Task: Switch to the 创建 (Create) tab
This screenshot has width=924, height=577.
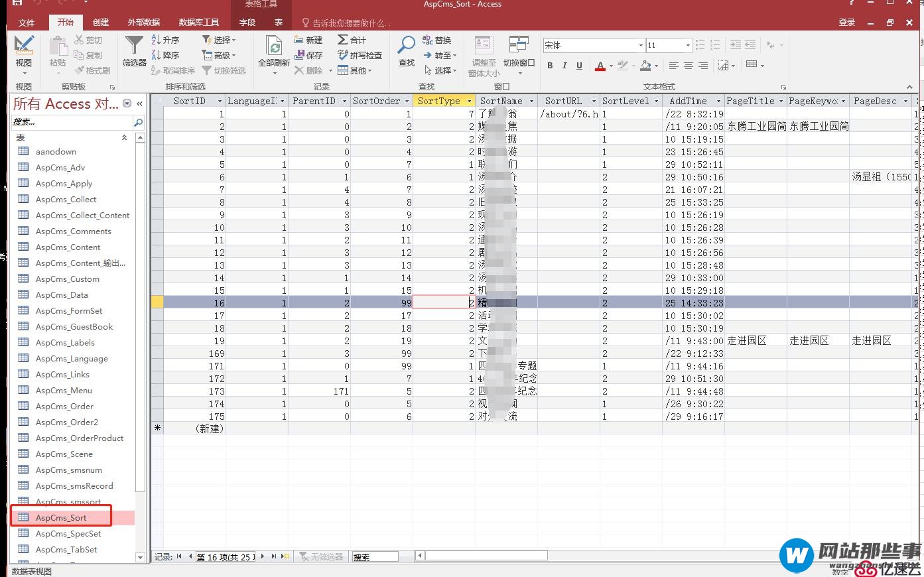Action: click(x=101, y=23)
